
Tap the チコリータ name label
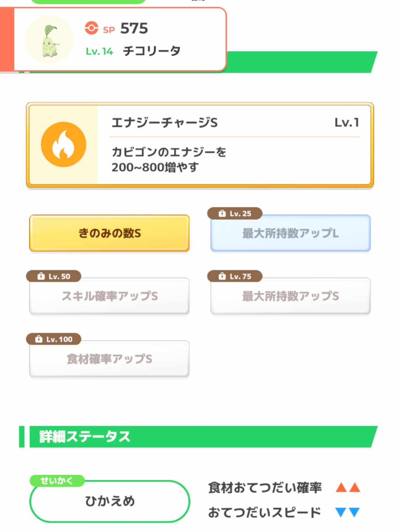pos(152,51)
